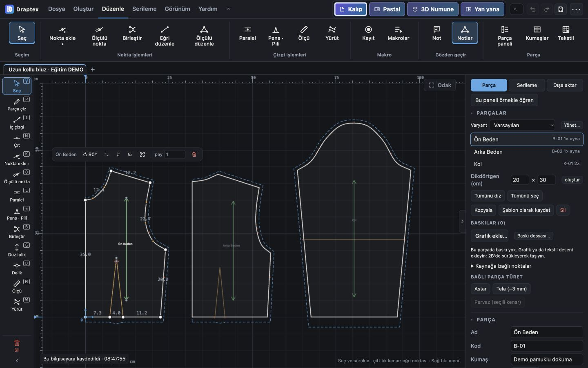Open the Nokta ekle dropdown arrow

click(x=62, y=44)
